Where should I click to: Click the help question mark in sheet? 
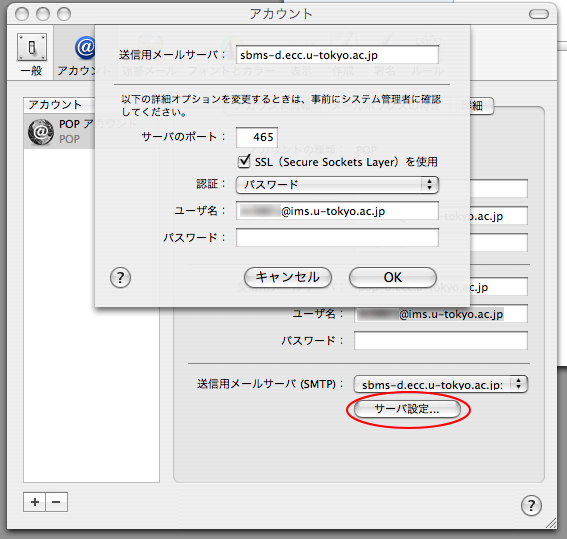[120, 278]
